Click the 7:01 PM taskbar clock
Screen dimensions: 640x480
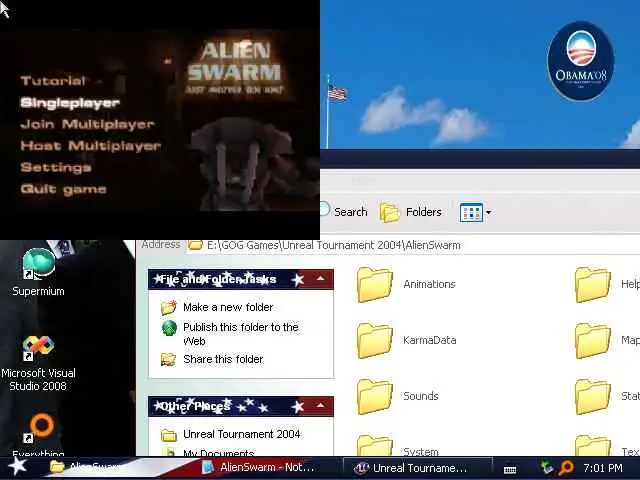[x=603, y=468]
